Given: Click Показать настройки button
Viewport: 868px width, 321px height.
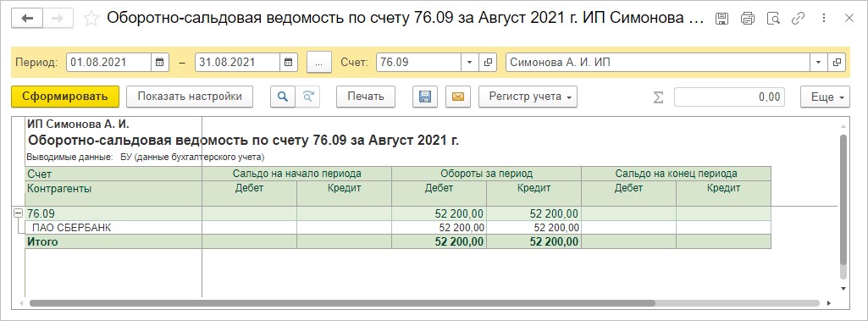Looking at the screenshot, I should tap(190, 97).
